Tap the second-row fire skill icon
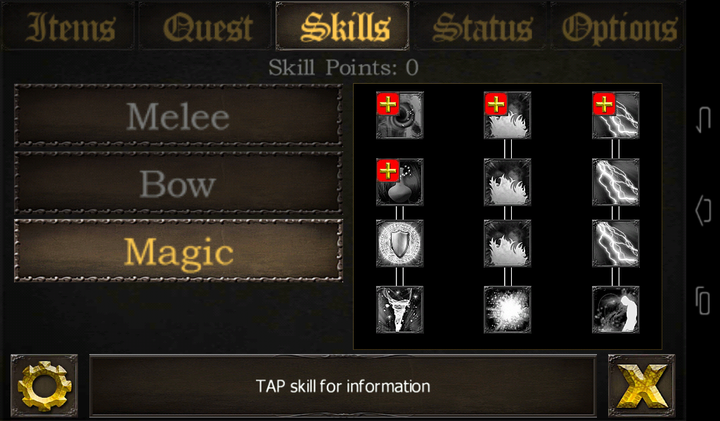Screen dimensions: 720x421 coord(507,182)
